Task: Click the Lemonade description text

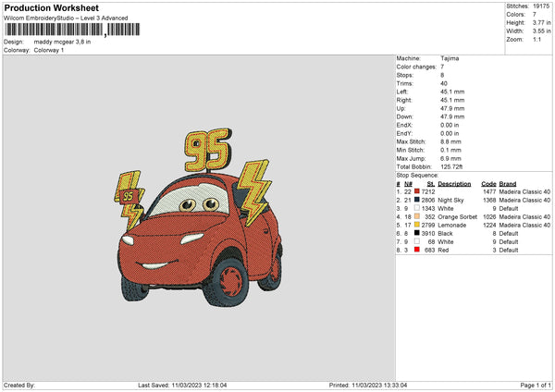Action: tap(452, 225)
